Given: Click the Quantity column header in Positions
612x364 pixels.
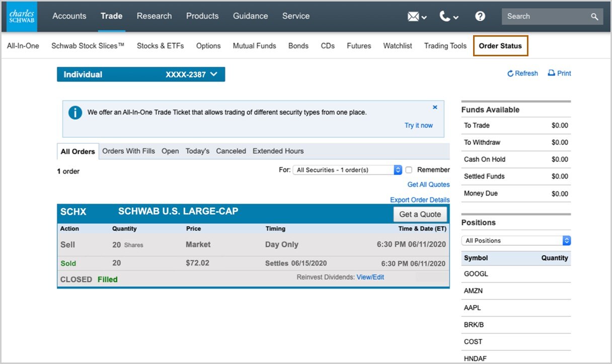Looking at the screenshot, I should pos(555,258).
